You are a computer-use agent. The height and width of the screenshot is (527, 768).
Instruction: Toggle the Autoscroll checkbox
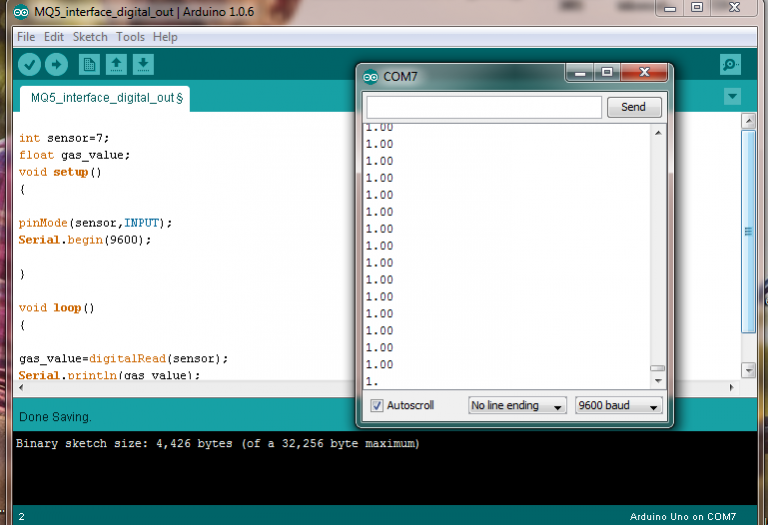pyautogui.click(x=377, y=406)
